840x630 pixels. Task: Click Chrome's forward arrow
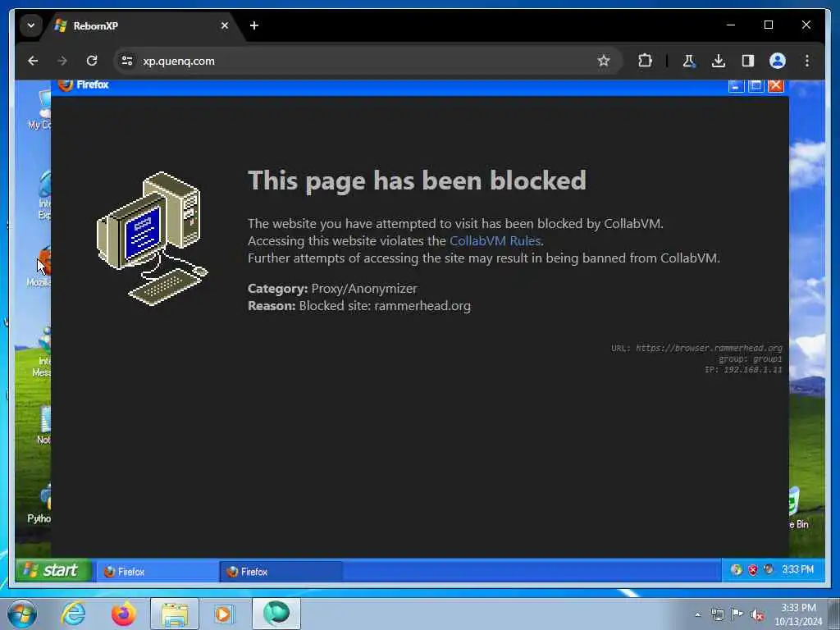62,61
